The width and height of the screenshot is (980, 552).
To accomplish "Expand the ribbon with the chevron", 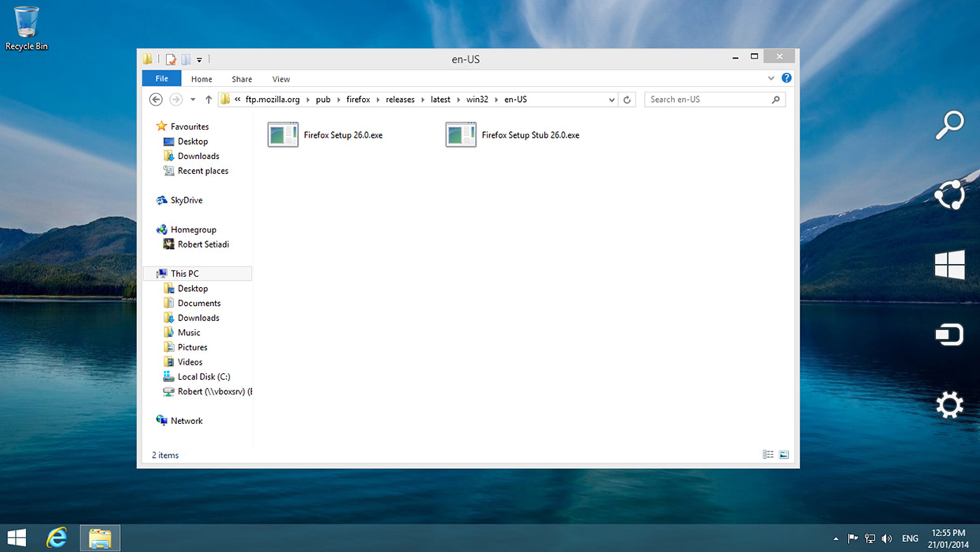I will pos(771,78).
